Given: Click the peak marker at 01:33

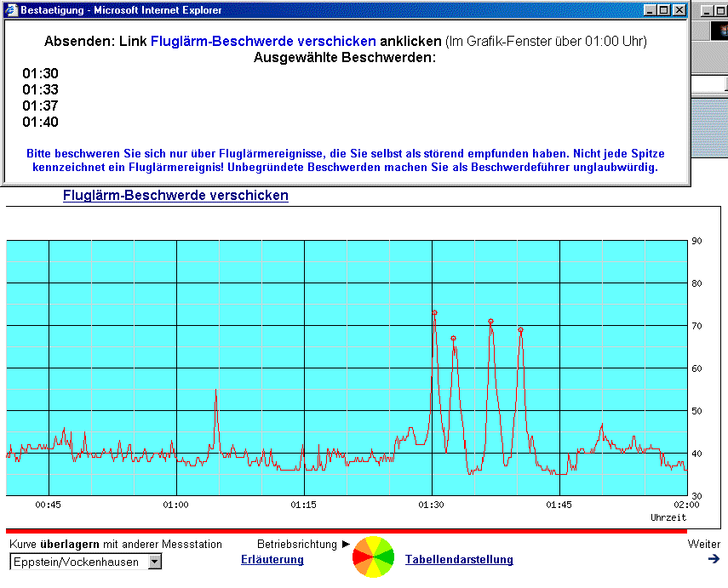Looking at the screenshot, I should tap(453, 339).
